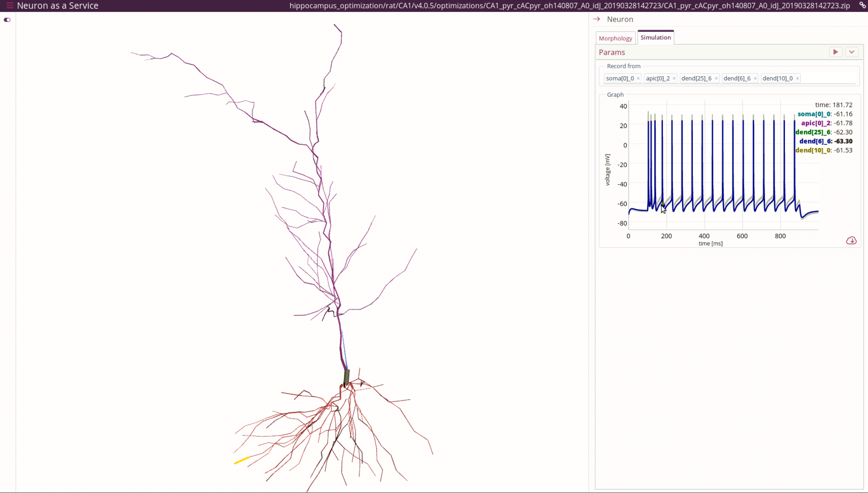Screen dimensions: 868x493
Task: Switch to the Morphology tab
Action: (615, 38)
